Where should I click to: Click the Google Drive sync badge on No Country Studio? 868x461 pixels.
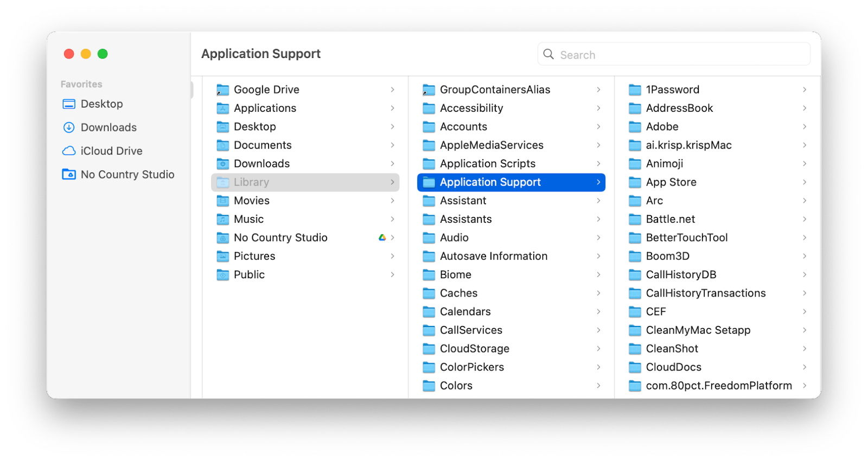(381, 237)
